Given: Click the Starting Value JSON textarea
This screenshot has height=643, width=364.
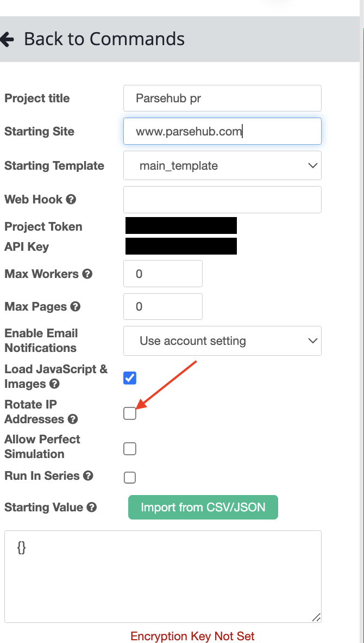Looking at the screenshot, I should pos(163,577).
